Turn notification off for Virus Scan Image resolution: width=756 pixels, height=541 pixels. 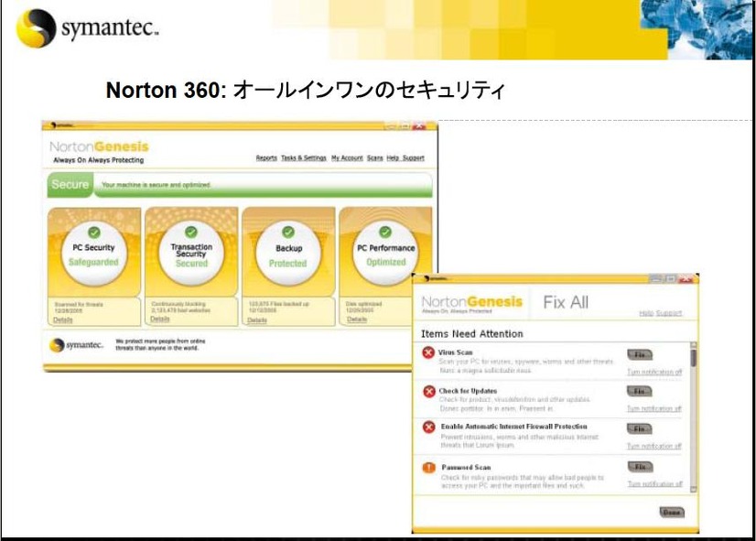[654, 372]
